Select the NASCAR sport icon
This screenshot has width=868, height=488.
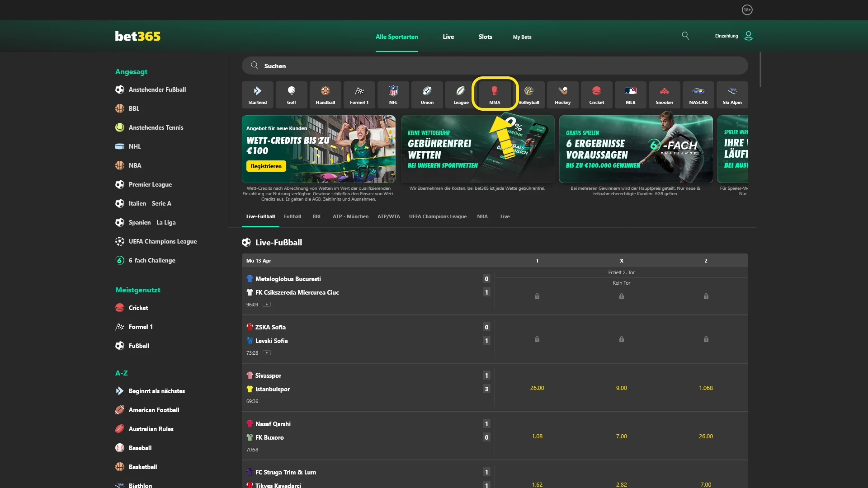coord(698,95)
